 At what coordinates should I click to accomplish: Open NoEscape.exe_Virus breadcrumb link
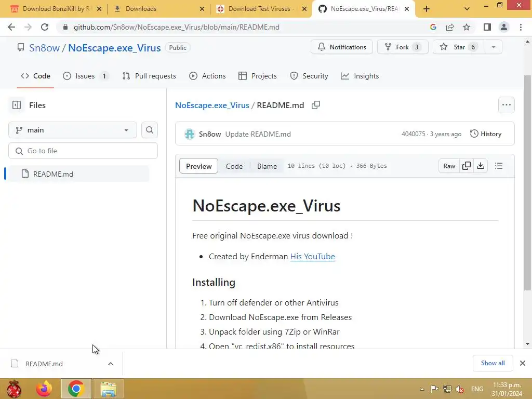pyautogui.click(x=212, y=105)
